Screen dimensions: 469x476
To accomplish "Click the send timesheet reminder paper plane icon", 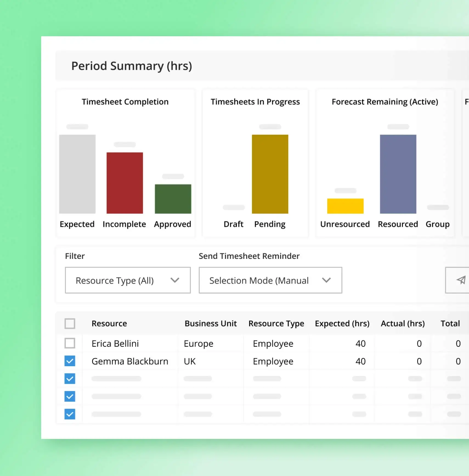I will tap(461, 280).
